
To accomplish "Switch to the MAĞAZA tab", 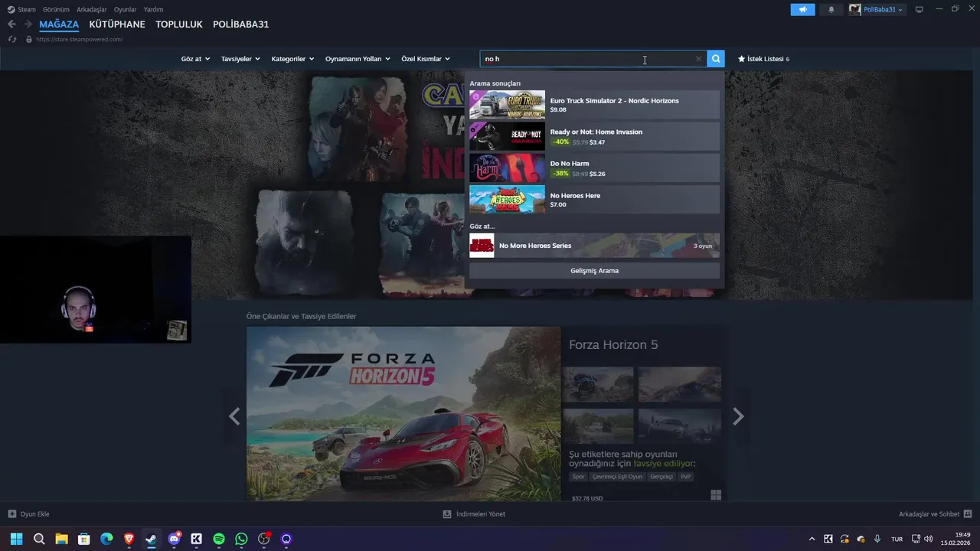I will (59, 24).
